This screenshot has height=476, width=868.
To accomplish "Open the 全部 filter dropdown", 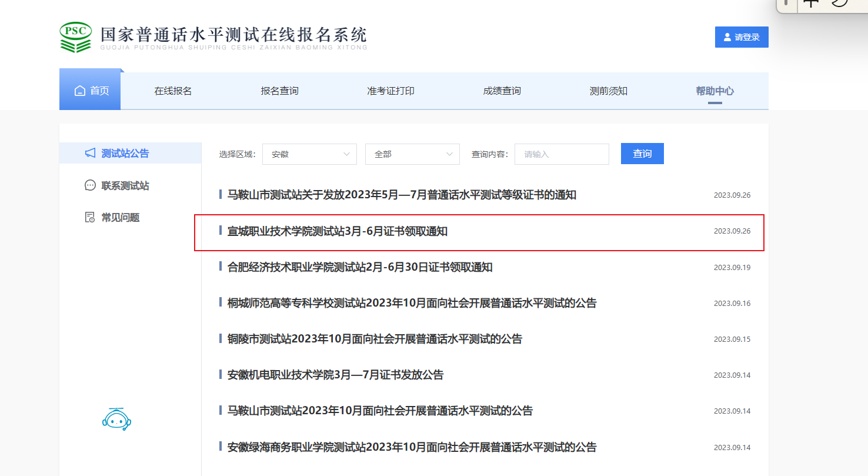I will coord(412,154).
